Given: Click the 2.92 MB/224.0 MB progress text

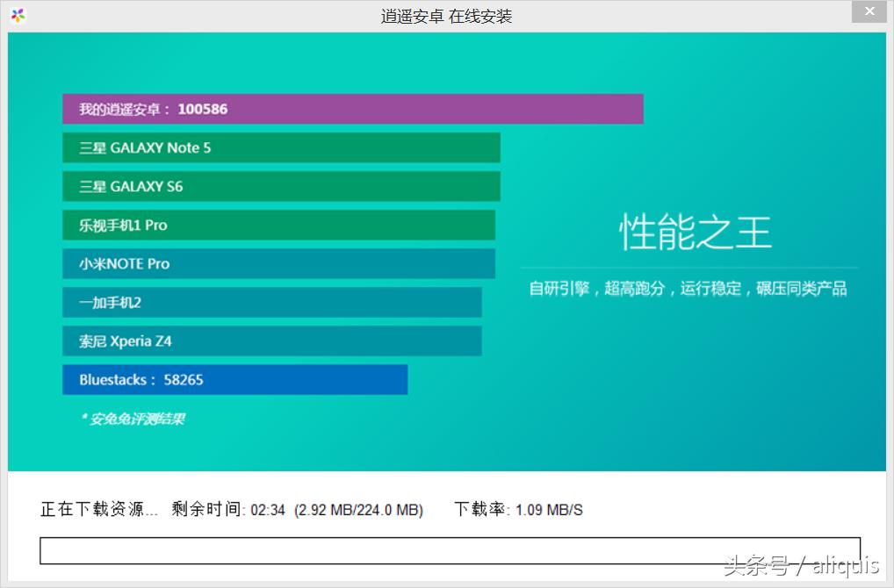Looking at the screenshot, I should (x=358, y=509).
